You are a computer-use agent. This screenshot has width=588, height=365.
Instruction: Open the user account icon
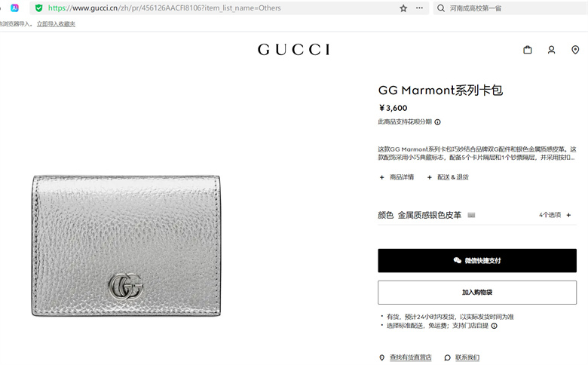point(551,50)
